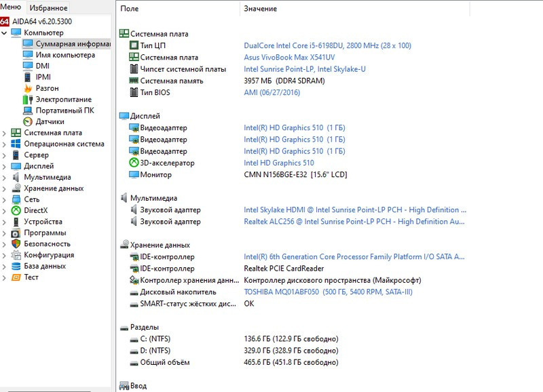Click the Значение column header
543x392 pixels.
click(x=261, y=9)
